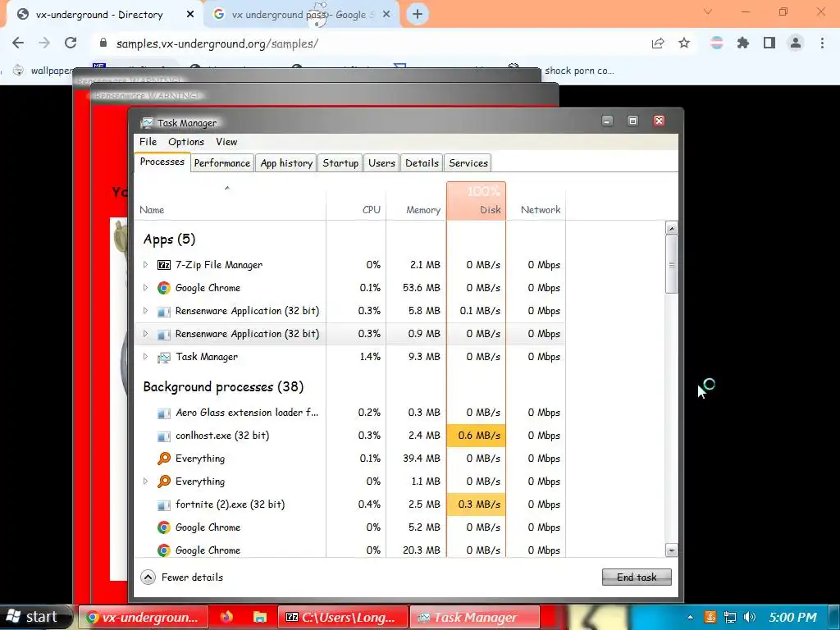The image size is (840, 630).
Task: Show hidden tray icons arrow
Action: (690, 617)
